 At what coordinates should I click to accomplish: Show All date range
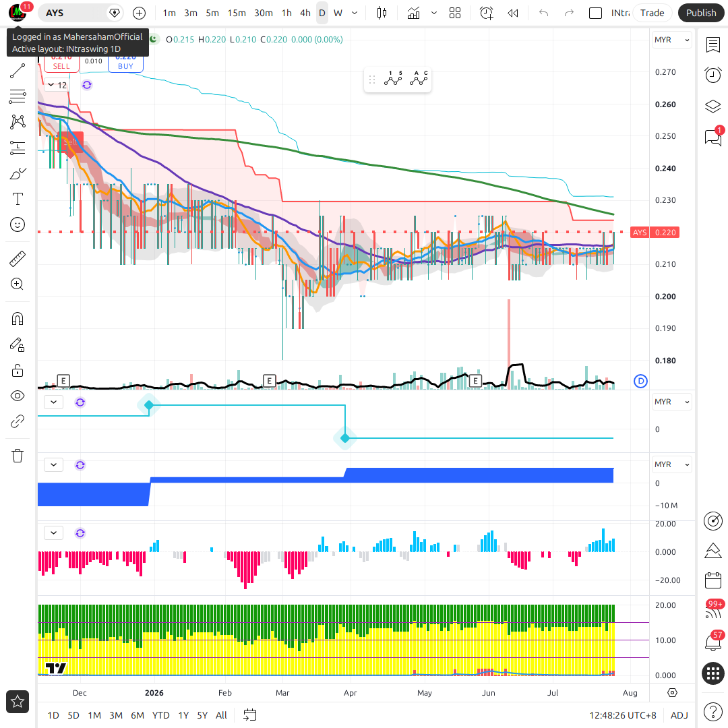[222, 715]
